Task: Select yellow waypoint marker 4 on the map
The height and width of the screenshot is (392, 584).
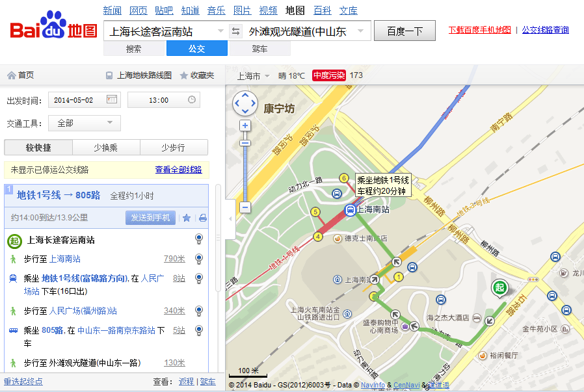Action: (x=318, y=237)
